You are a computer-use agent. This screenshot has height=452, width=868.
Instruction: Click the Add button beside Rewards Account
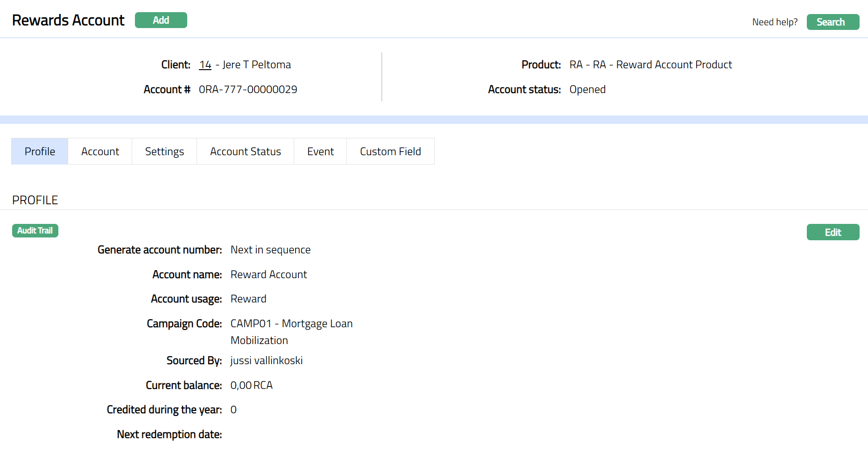[x=161, y=20]
